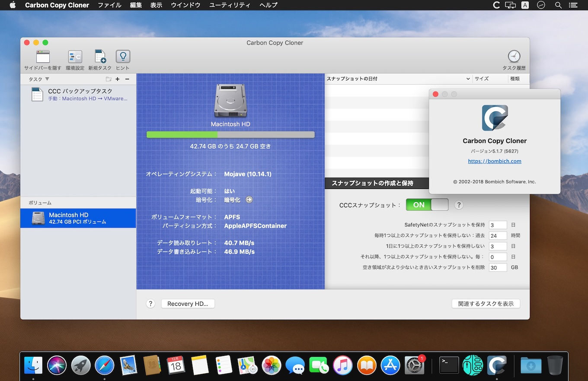Click the hourly snapshot field showing 24
This screenshot has width=588, height=381.
[x=498, y=236]
